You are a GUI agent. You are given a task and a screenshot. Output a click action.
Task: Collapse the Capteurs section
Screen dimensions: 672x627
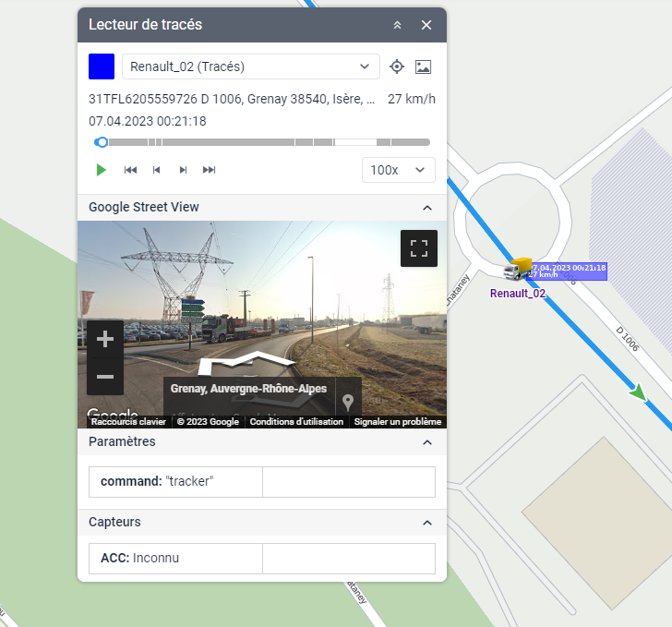[427, 523]
